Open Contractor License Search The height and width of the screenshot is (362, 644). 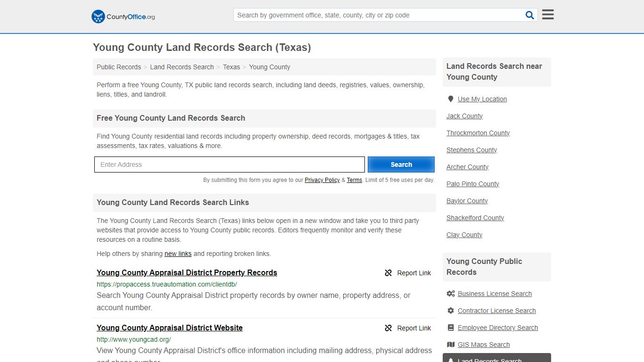[x=496, y=311]
